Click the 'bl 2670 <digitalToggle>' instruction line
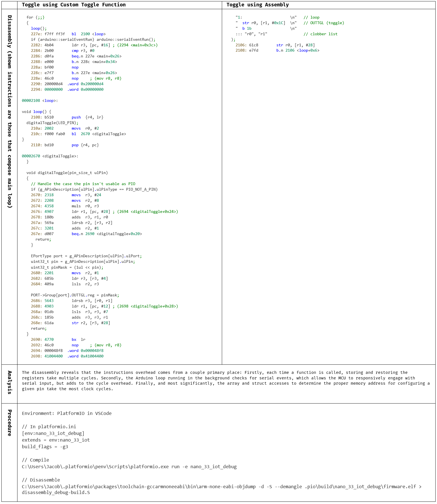This screenshot has width=437, height=504. click(x=98, y=134)
